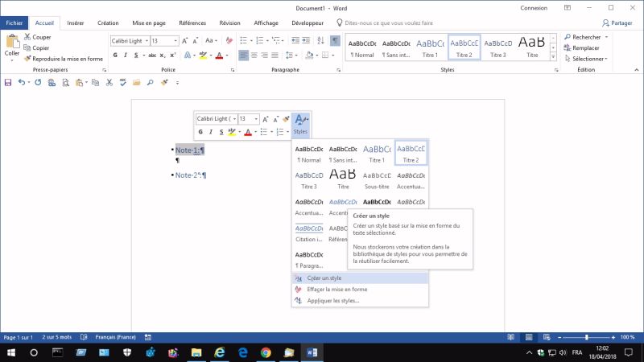The image size is (644, 362).
Task: Click Sélectionner button
Action: pyautogui.click(x=586, y=59)
